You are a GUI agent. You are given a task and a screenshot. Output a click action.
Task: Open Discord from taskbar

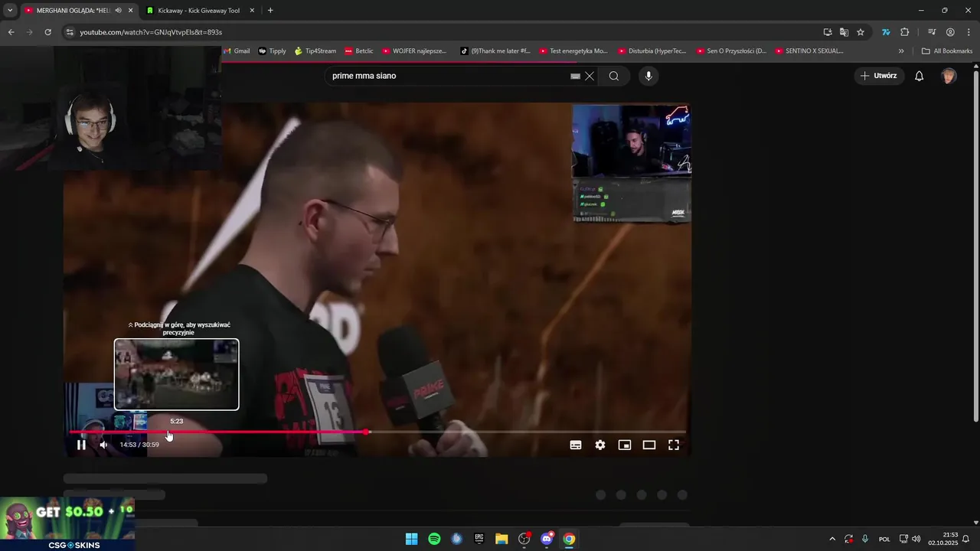pyautogui.click(x=547, y=539)
